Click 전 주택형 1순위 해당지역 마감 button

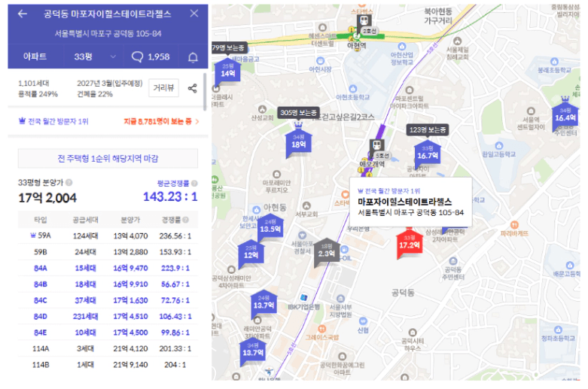(108, 158)
